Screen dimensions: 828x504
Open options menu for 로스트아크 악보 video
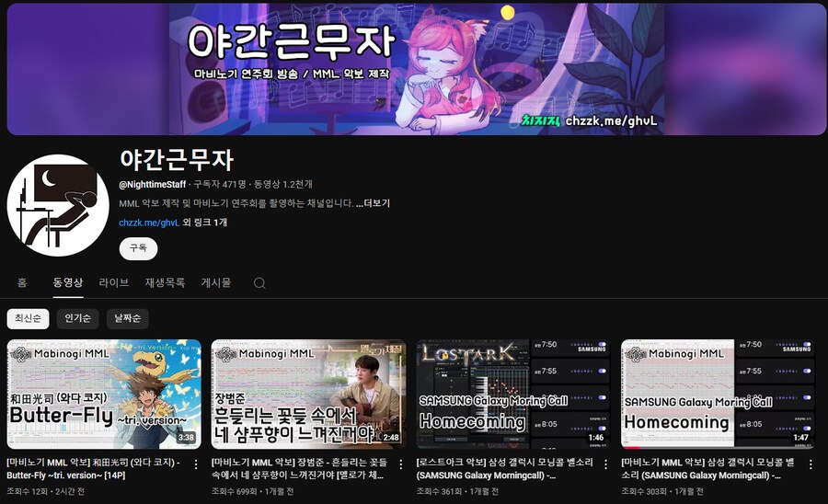[x=605, y=464]
